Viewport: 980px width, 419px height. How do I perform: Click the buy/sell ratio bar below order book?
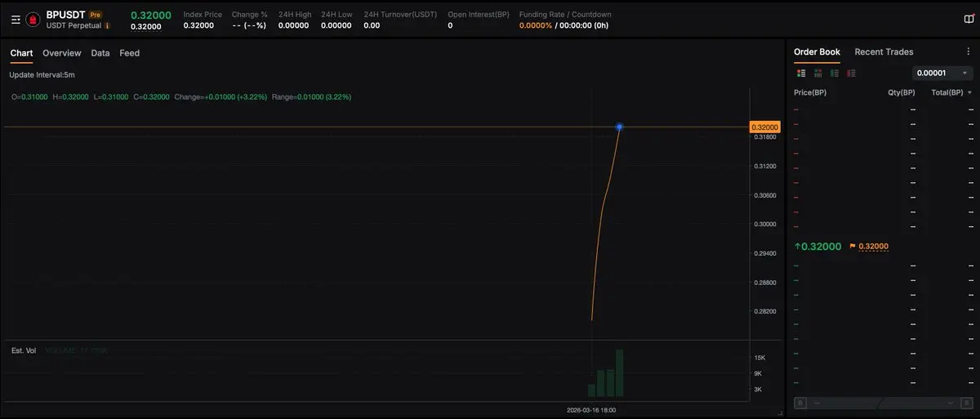(882, 403)
